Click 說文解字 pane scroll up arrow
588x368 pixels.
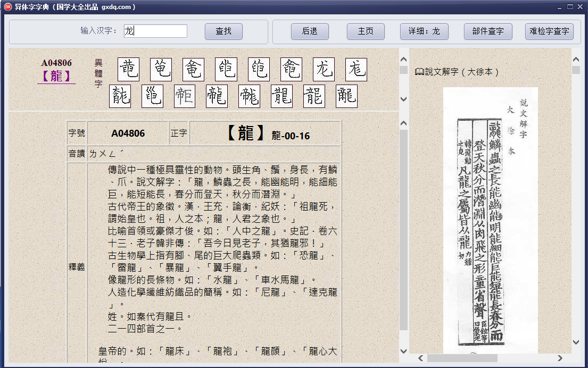pyautogui.click(x=576, y=59)
